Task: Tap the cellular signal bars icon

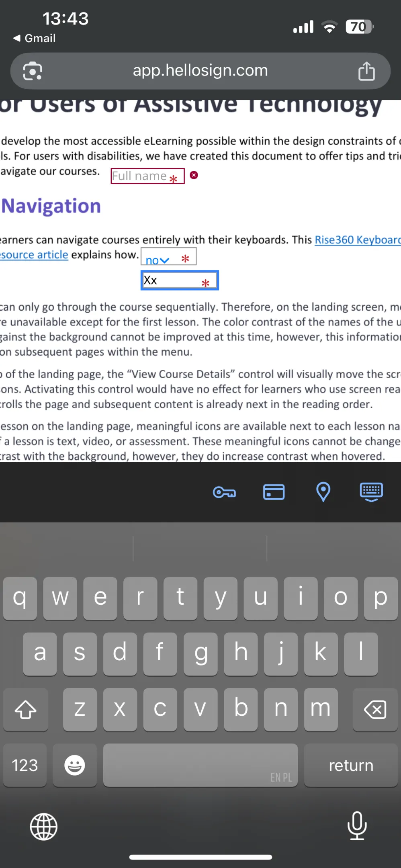Action: (303, 27)
